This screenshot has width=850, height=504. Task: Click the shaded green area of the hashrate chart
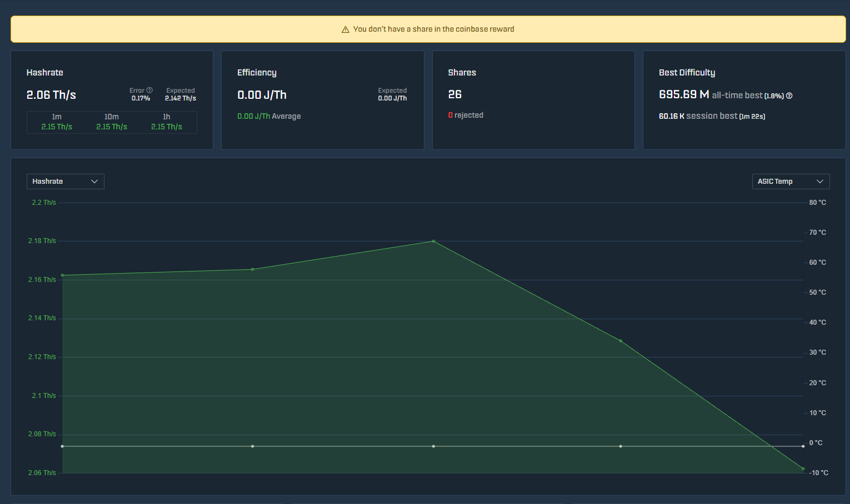click(x=333, y=361)
